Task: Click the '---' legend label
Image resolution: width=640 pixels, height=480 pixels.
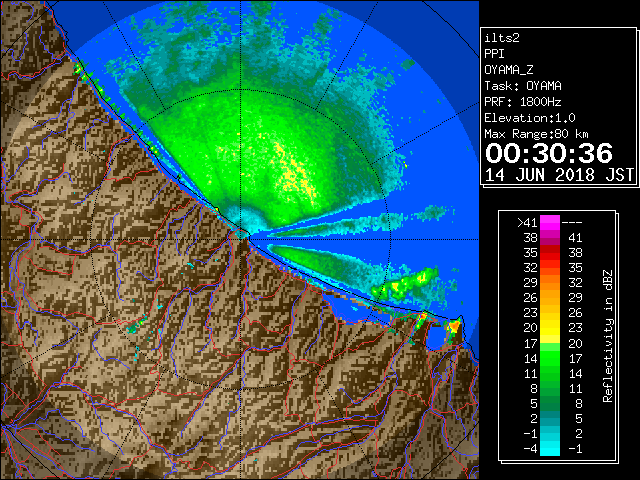Action: point(572,223)
